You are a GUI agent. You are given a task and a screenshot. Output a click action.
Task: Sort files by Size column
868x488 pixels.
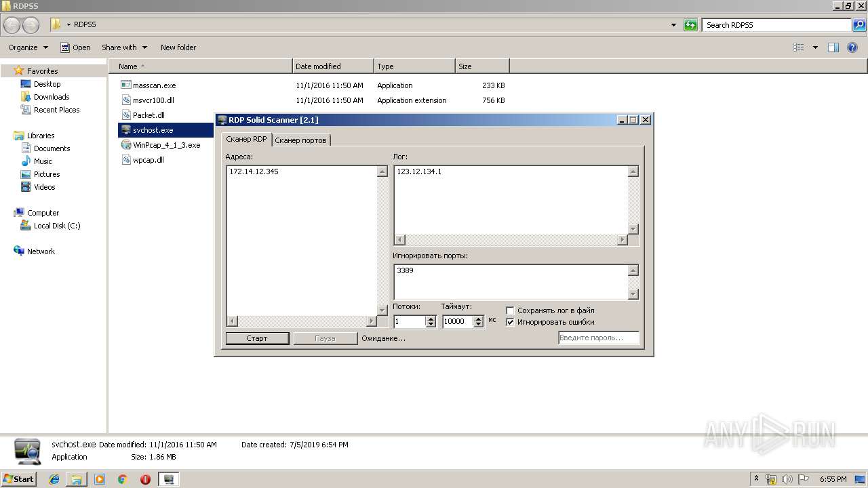[x=482, y=66]
